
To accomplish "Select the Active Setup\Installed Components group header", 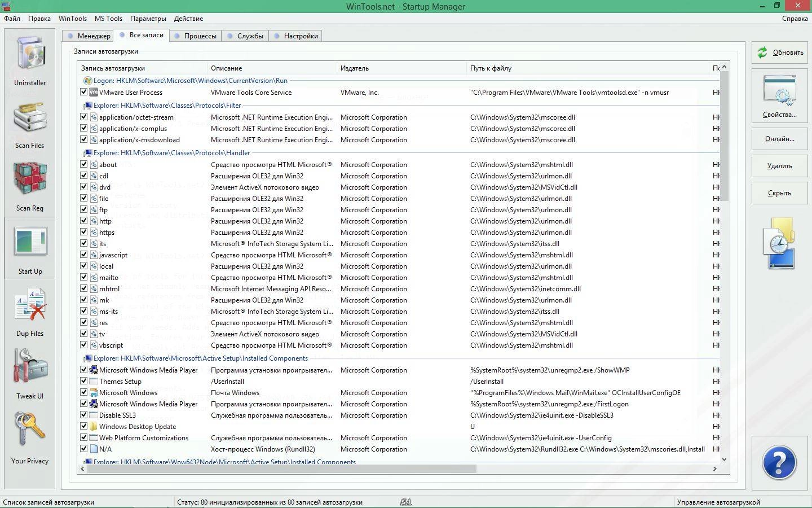I will pos(201,358).
